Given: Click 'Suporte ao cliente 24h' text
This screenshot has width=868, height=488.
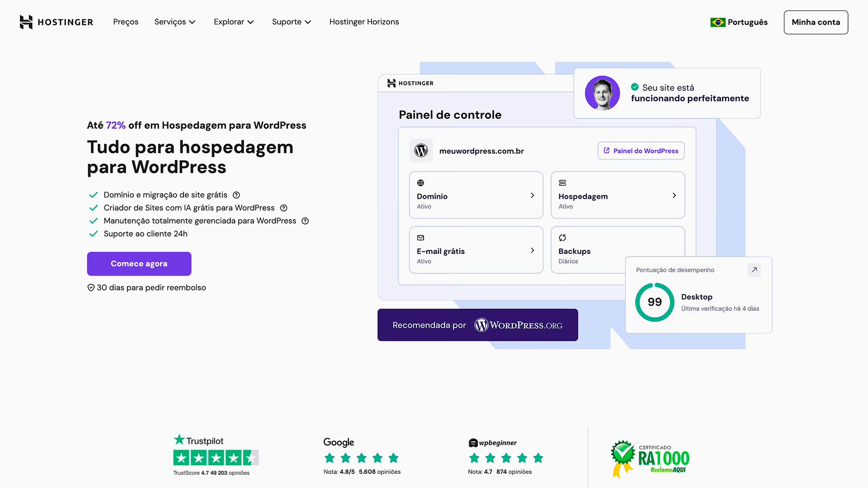Looking at the screenshot, I should pyautogui.click(x=146, y=234).
